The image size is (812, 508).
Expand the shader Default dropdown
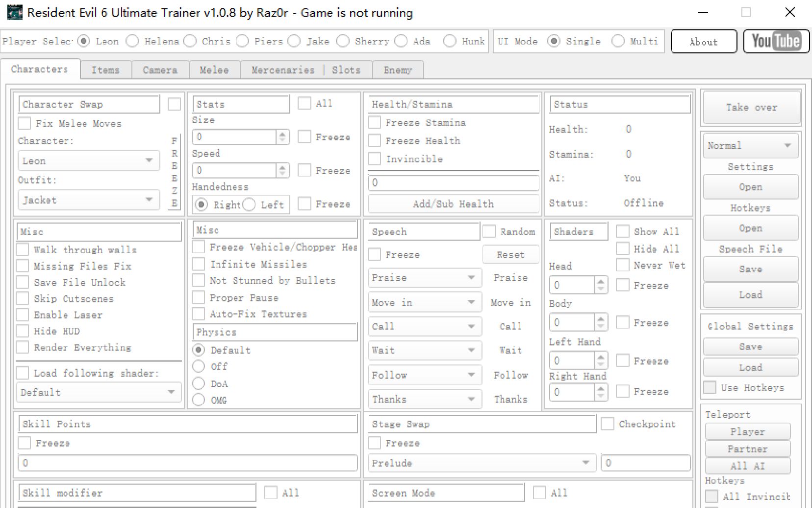click(98, 392)
